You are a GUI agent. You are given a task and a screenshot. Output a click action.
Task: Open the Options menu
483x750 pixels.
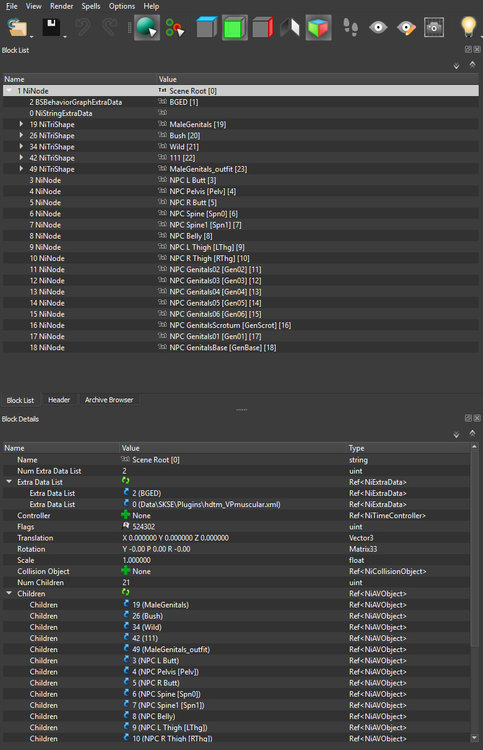click(122, 6)
